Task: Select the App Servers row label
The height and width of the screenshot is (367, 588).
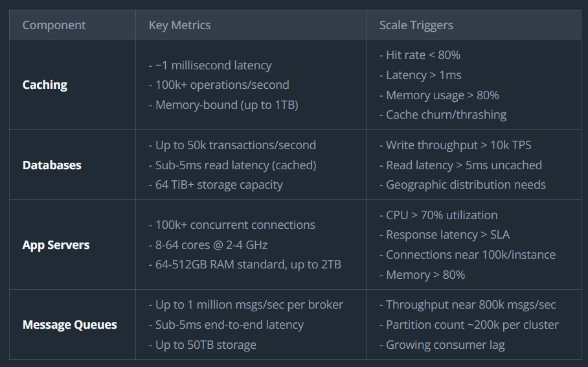Action: 56,245
